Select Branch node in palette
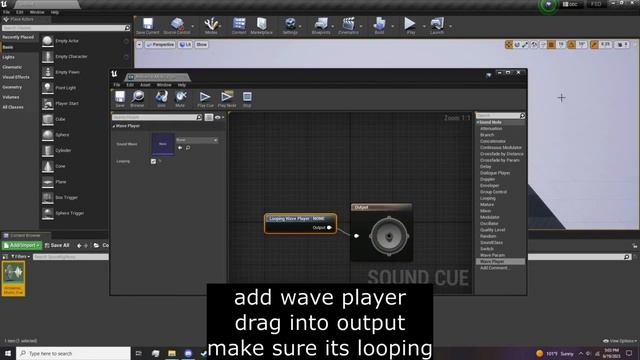The width and height of the screenshot is (640, 360). (487, 135)
